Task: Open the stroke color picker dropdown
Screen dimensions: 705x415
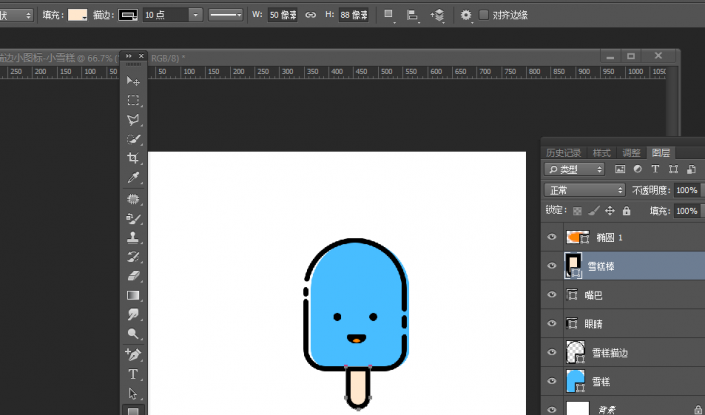Action: point(128,15)
